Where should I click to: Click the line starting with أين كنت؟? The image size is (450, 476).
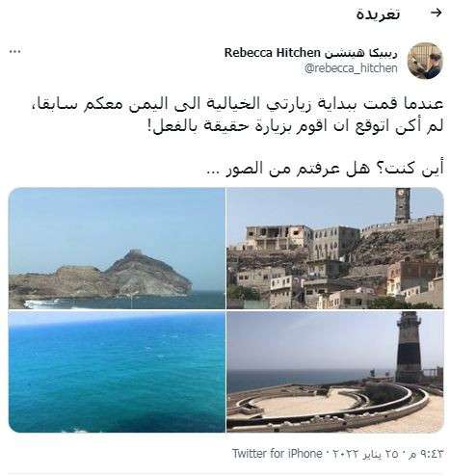[x=324, y=169]
